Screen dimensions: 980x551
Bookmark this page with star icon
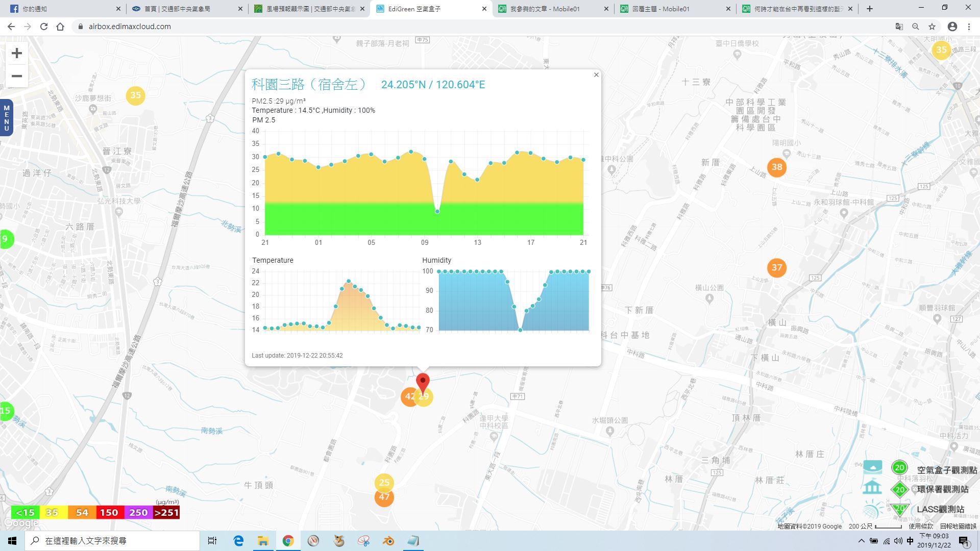click(932, 27)
